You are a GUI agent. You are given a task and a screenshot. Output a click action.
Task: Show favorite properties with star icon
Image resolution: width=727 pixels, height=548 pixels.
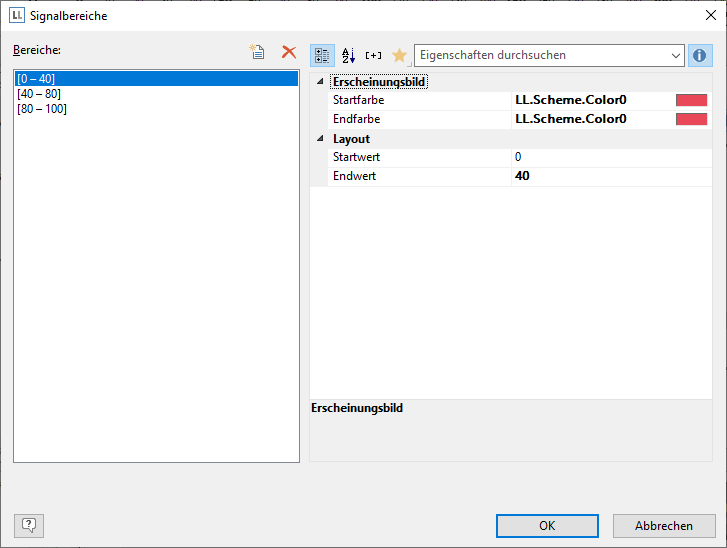[x=399, y=55]
